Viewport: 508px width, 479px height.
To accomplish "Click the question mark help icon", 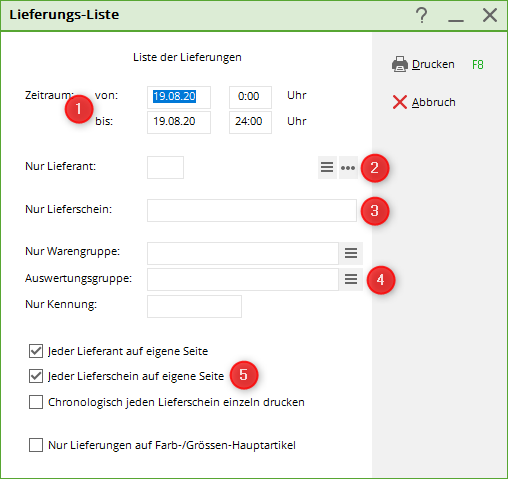I will pyautogui.click(x=422, y=15).
